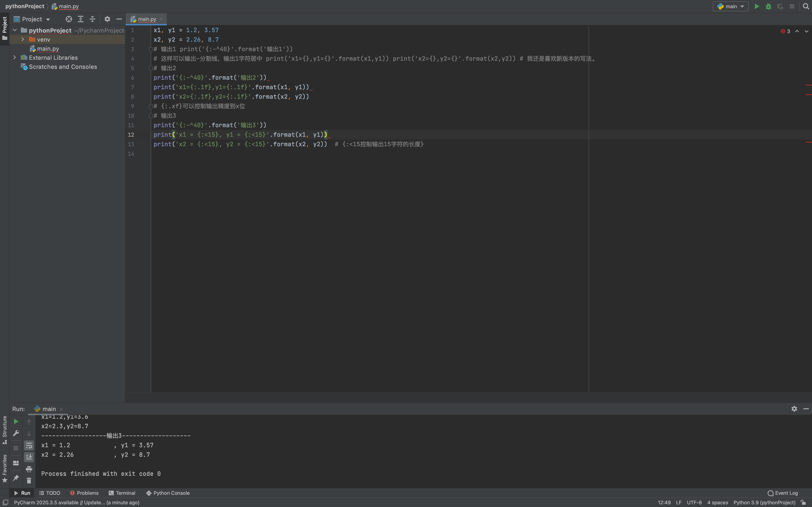812x507 pixels.
Task: Expand External Libraries node
Action: pyautogui.click(x=14, y=58)
